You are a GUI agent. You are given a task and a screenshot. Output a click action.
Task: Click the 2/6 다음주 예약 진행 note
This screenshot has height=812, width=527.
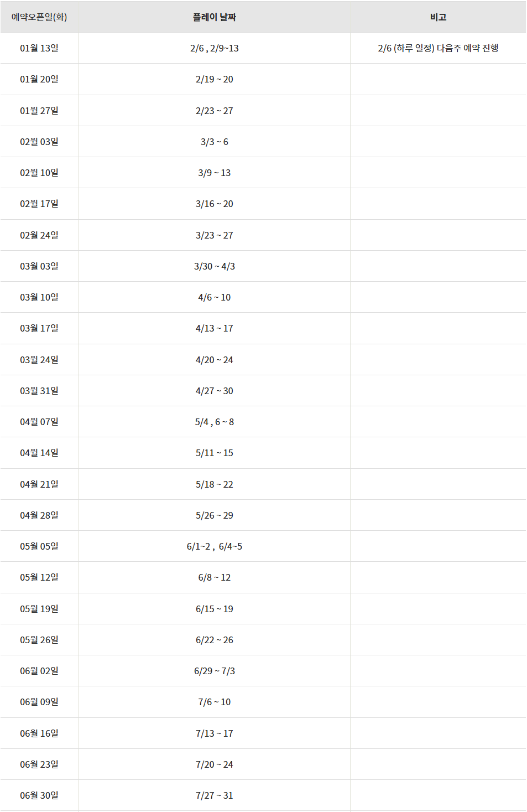click(x=438, y=48)
